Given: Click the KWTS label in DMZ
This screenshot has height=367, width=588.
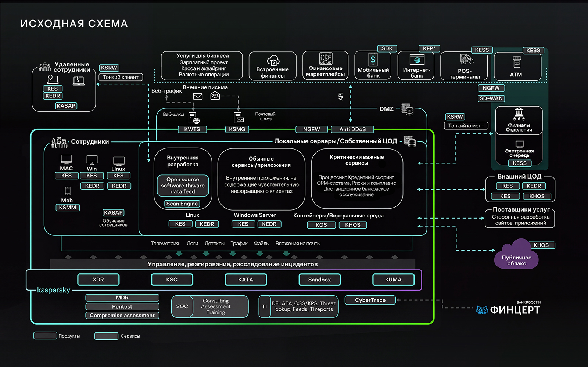Looking at the screenshot, I should (192, 129).
